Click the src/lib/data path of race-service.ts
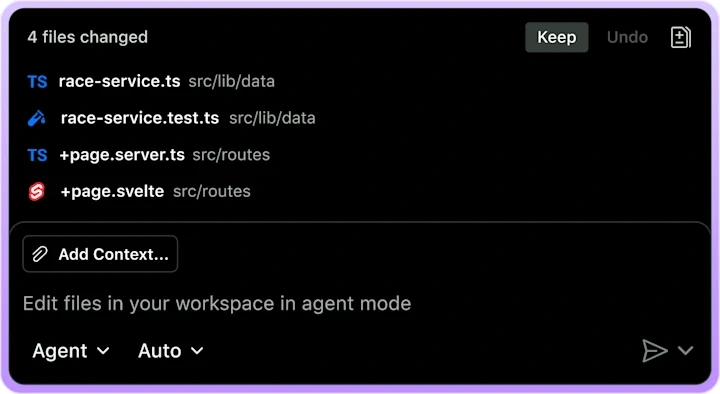The height and width of the screenshot is (394, 720). pos(231,81)
